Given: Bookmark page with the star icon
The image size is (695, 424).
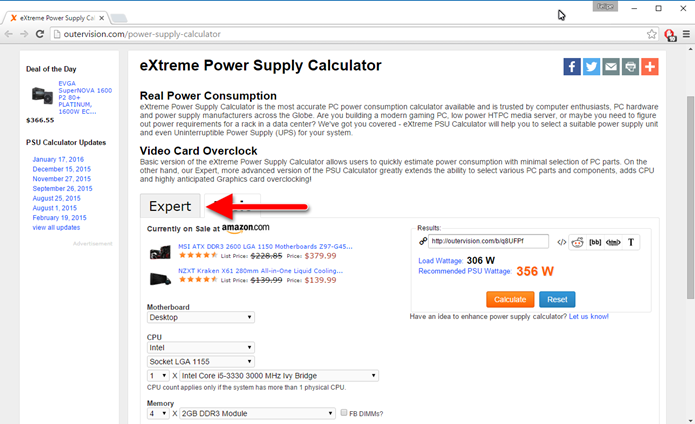Looking at the screenshot, I should 651,34.
